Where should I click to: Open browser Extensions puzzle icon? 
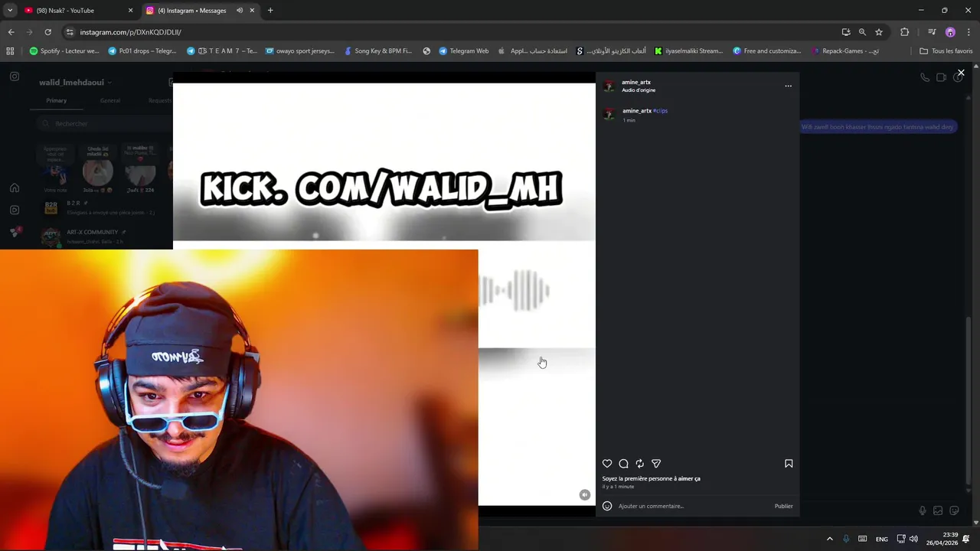pyautogui.click(x=905, y=32)
